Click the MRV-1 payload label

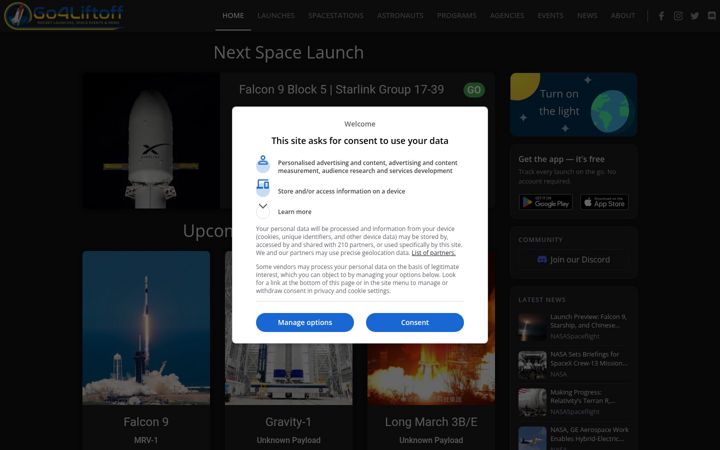(146, 440)
